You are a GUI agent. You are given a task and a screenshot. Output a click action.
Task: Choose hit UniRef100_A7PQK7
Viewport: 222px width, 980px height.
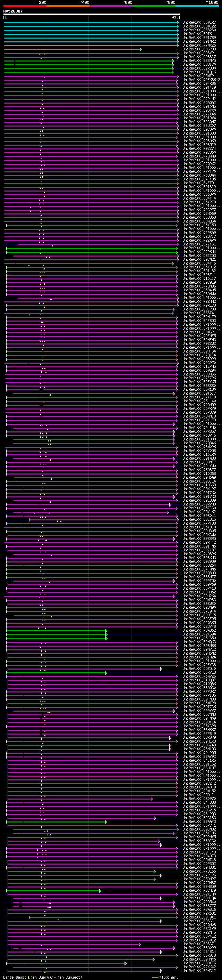[x=199, y=691]
